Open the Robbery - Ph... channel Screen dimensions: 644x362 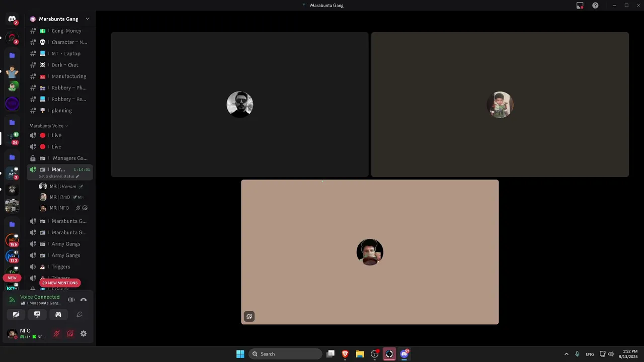tap(60, 88)
